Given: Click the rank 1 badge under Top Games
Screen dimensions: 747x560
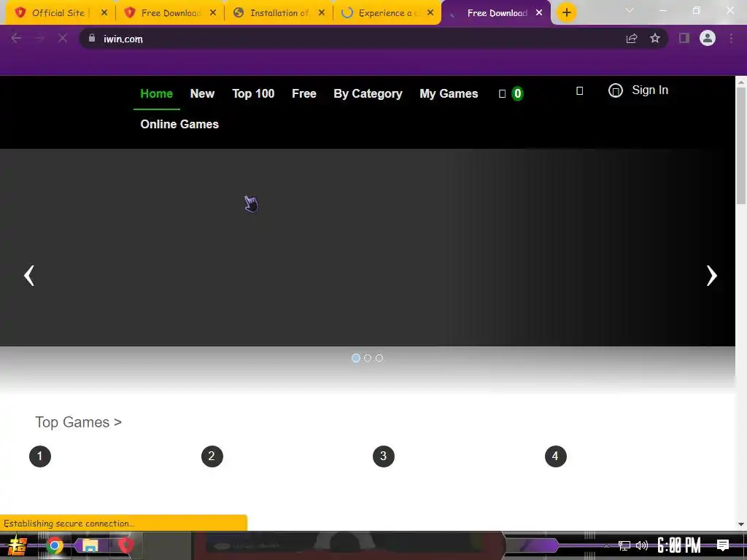Looking at the screenshot, I should 40,456.
